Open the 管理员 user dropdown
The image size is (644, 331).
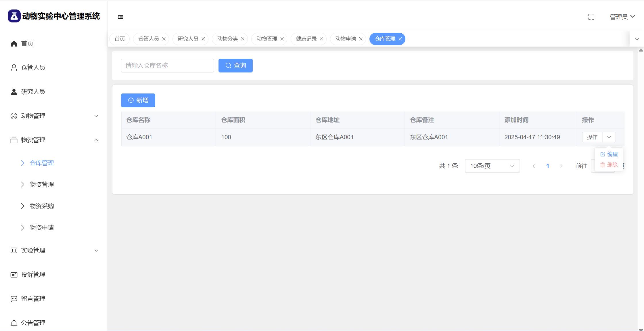pyautogui.click(x=622, y=17)
